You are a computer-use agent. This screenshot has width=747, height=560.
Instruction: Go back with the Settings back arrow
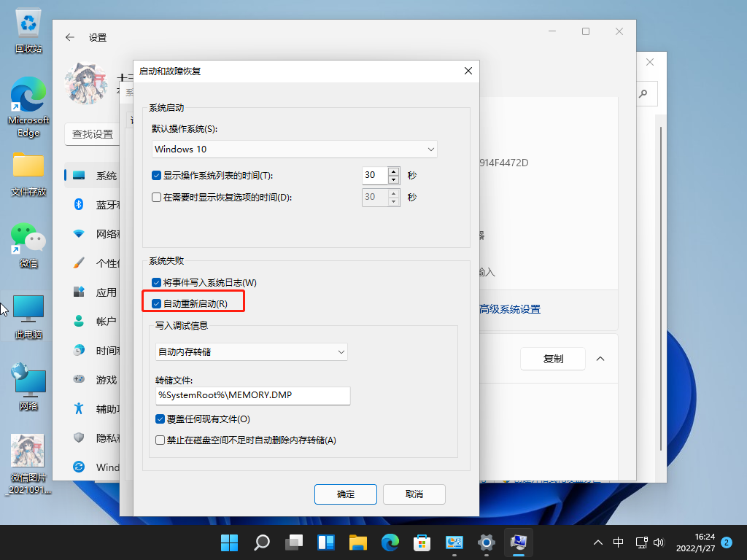(70, 37)
